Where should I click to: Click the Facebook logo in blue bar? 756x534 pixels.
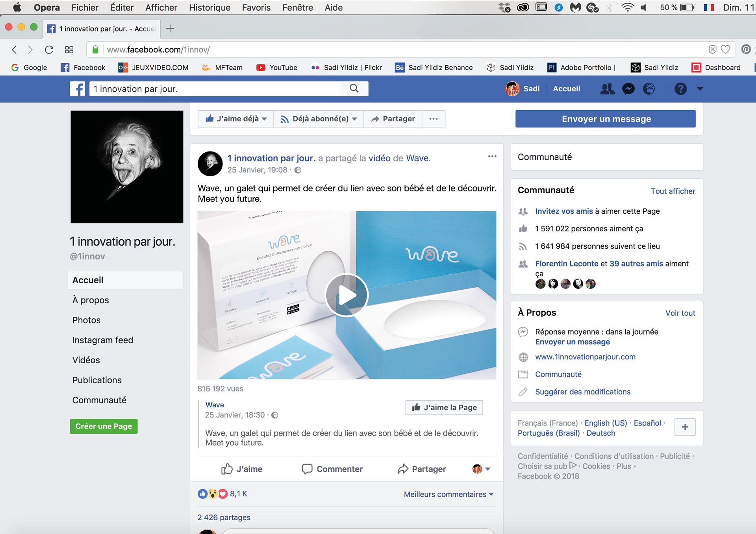coord(78,89)
